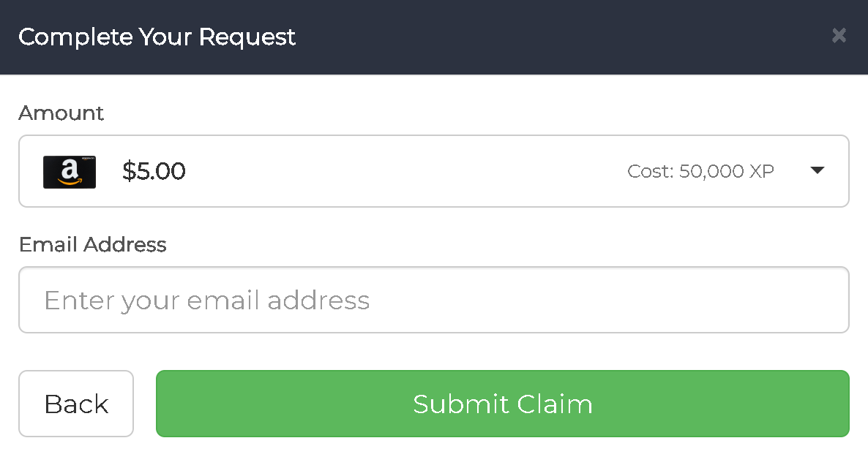The height and width of the screenshot is (457, 868).
Task: Click the Email Address label
Action: 93,244
